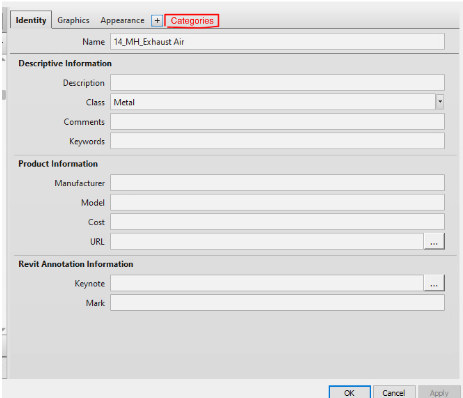The height and width of the screenshot is (398, 463).
Task: Open the Graphics tab
Action: click(73, 20)
